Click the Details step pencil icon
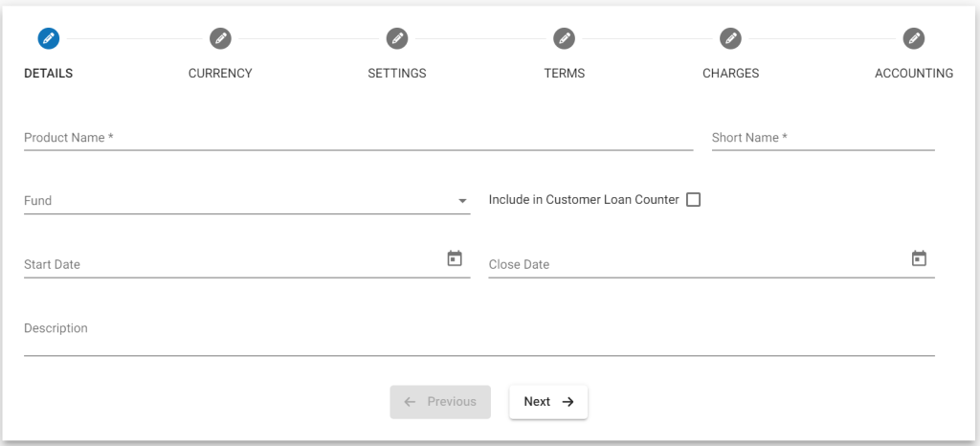The image size is (980, 446). click(x=48, y=38)
